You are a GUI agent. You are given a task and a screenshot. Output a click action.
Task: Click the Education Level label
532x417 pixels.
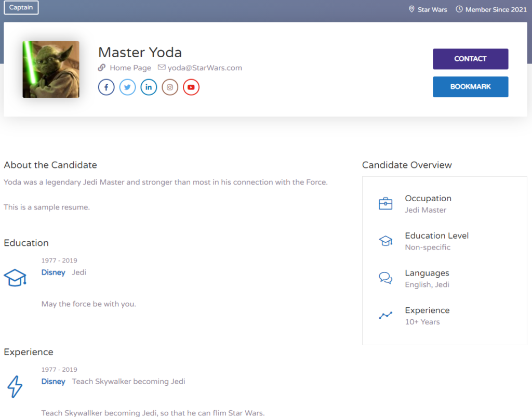click(436, 236)
